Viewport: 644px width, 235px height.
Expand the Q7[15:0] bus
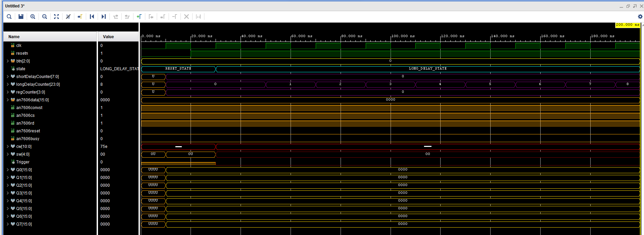[8, 224]
